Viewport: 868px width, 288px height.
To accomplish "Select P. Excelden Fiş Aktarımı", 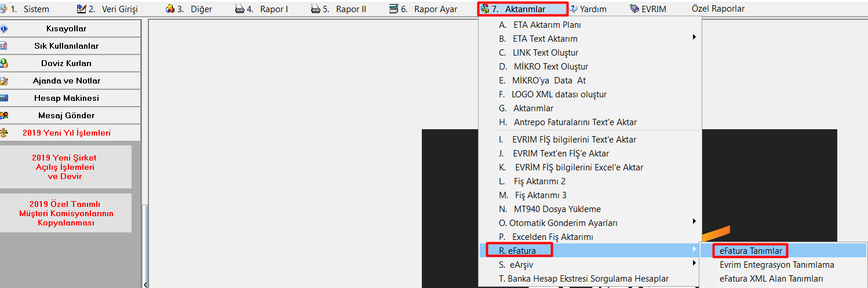I will 590,237.
